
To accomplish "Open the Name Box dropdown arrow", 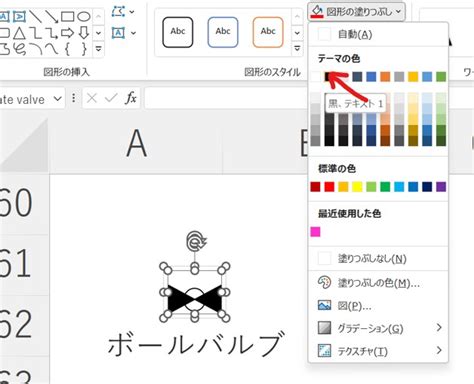I will [58, 99].
